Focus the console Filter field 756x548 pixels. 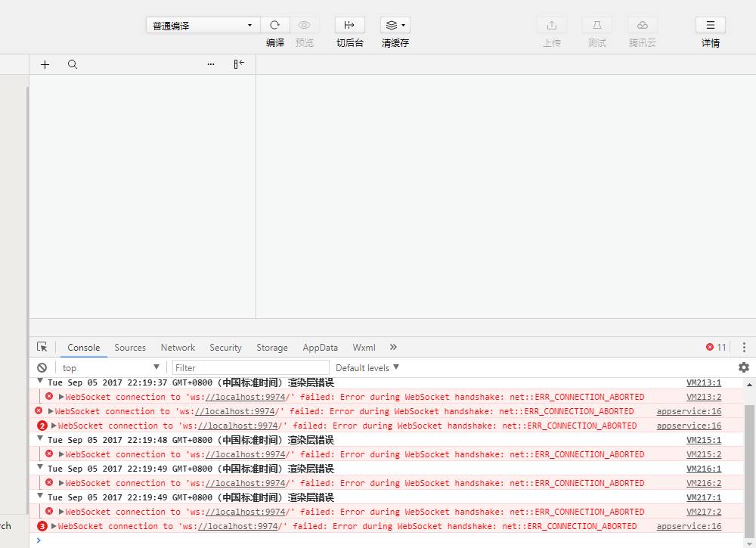click(251, 368)
